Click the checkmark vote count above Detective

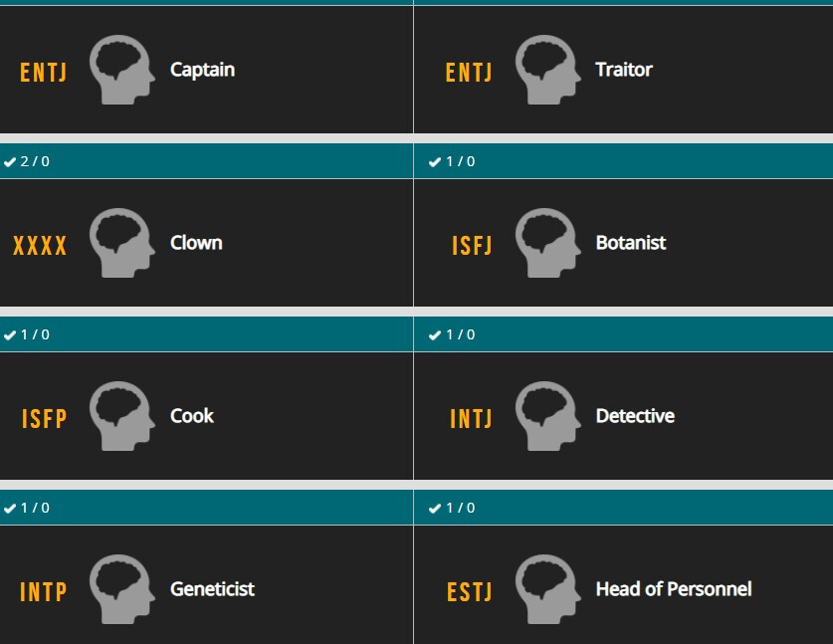click(x=452, y=334)
